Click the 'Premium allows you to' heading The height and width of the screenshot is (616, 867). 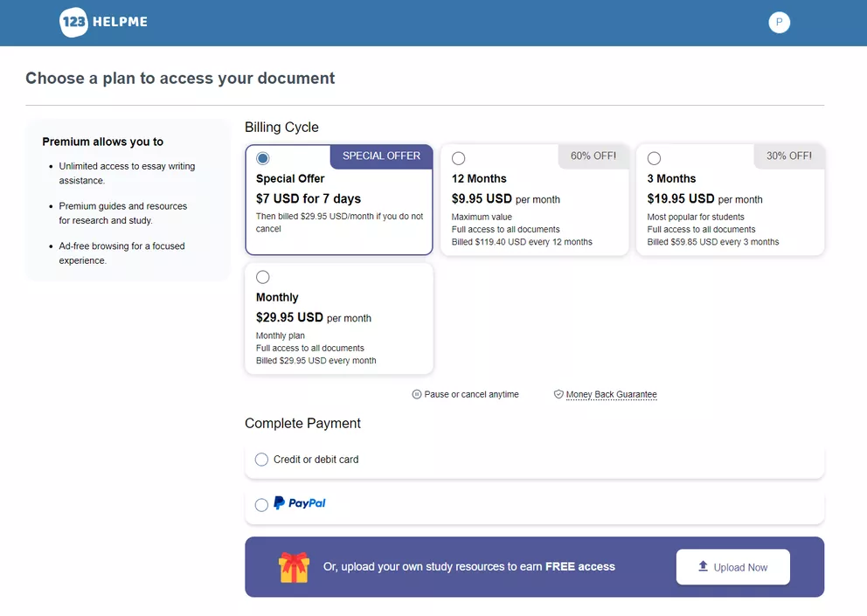[103, 142]
